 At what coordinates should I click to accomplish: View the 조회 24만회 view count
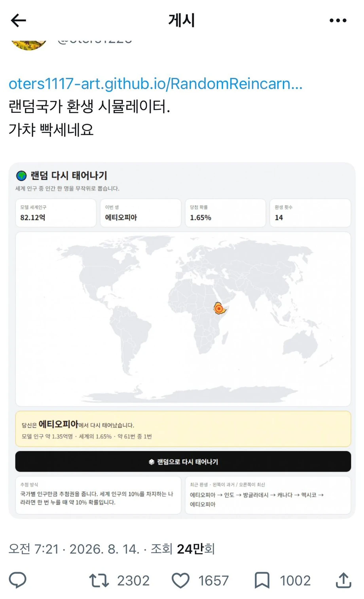click(183, 549)
